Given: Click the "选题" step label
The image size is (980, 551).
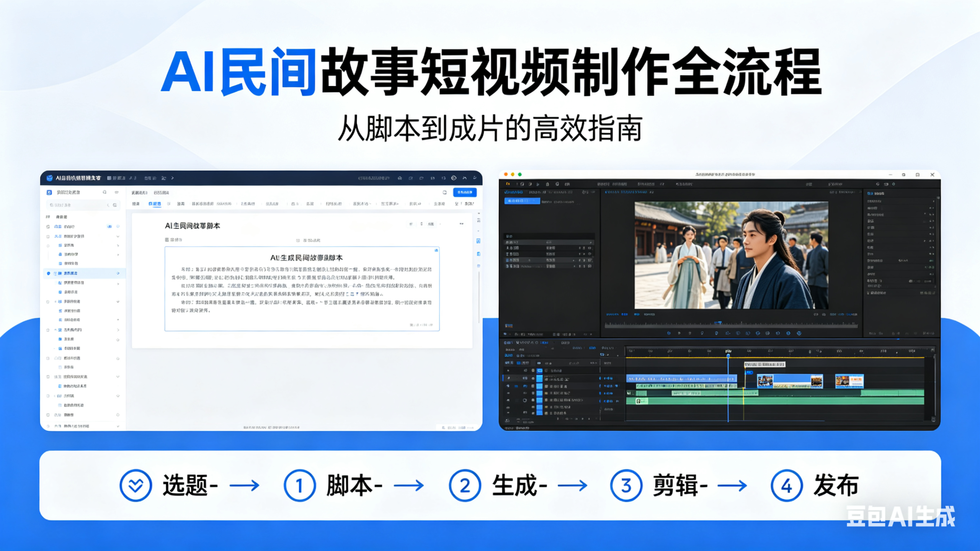Looking at the screenshot, I should point(185,485).
